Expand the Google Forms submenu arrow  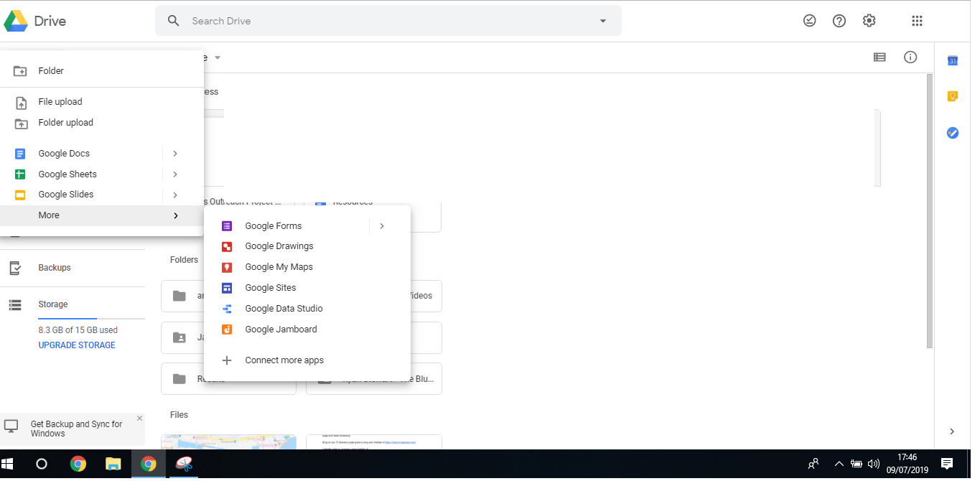pos(382,226)
